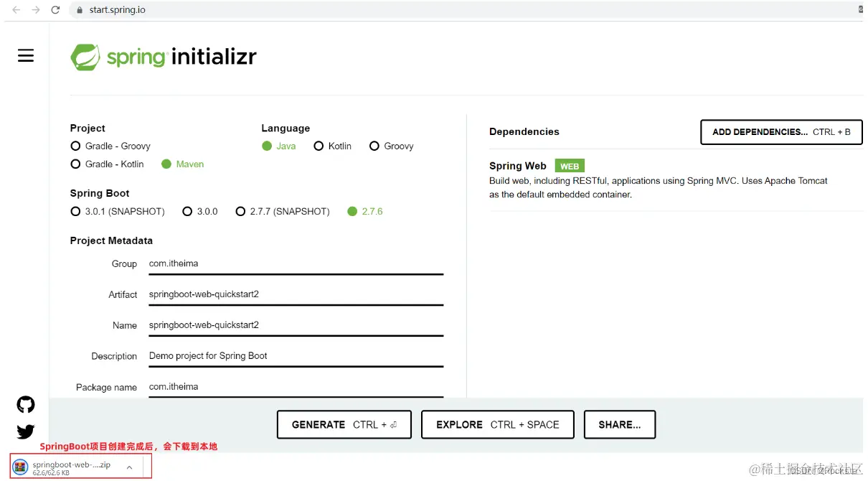This screenshot has height=481, width=868.
Task: Select Spring Boot 3.0.1 (SNAPSHOT)
Action: (118, 211)
